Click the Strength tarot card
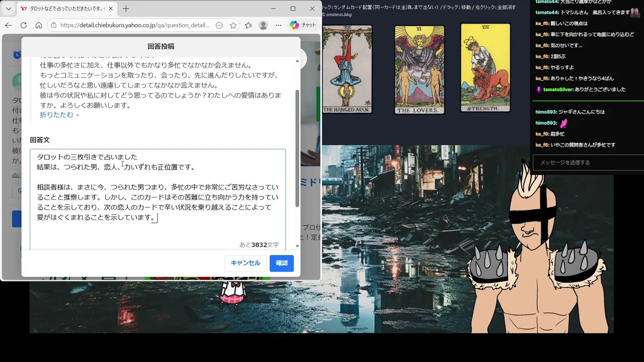 [485, 67]
